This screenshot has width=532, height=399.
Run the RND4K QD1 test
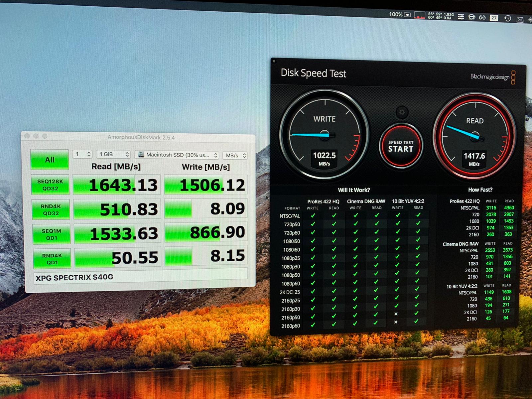coord(52,259)
